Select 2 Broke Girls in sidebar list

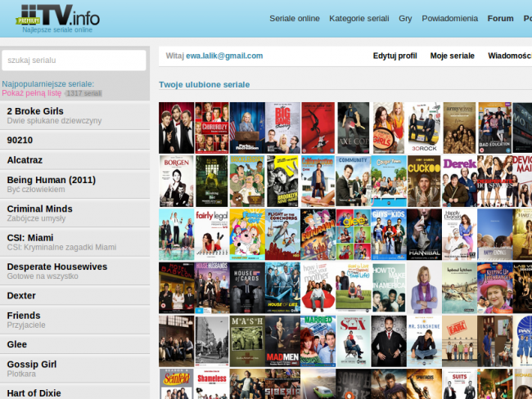point(74,115)
